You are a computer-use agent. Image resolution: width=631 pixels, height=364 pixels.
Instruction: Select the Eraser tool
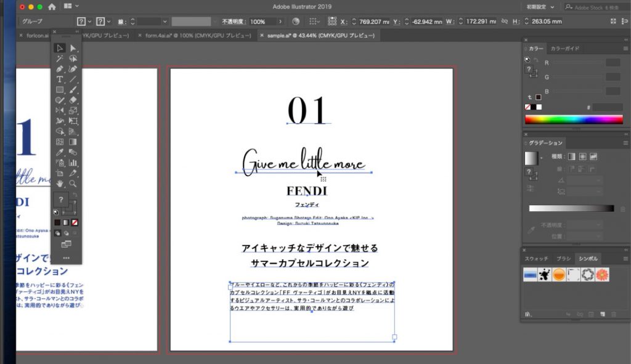coord(73,100)
